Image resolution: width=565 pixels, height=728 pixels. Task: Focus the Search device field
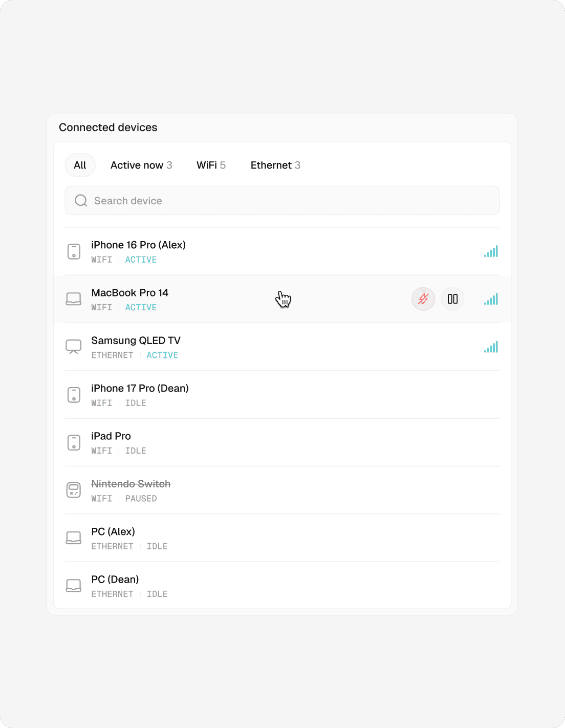tap(282, 201)
